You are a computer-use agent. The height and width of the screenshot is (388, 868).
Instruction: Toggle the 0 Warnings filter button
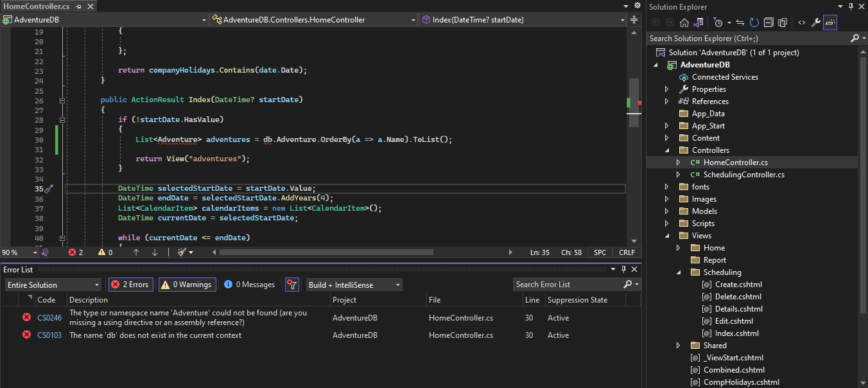[x=186, y=285]
